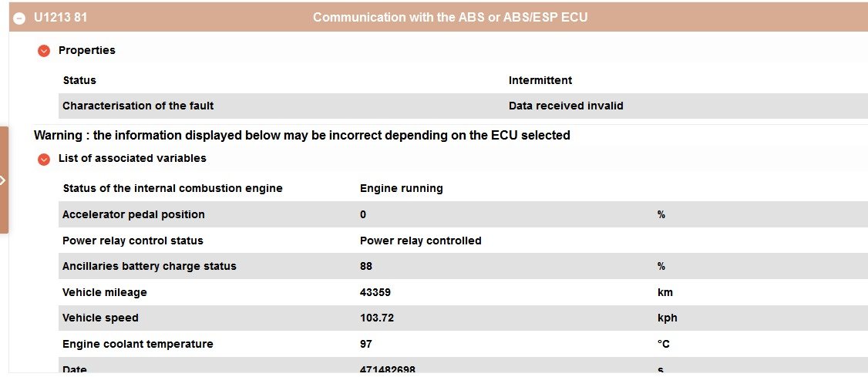Select Power relay control status row
868x377 pixels.
(x=463, y=241)
